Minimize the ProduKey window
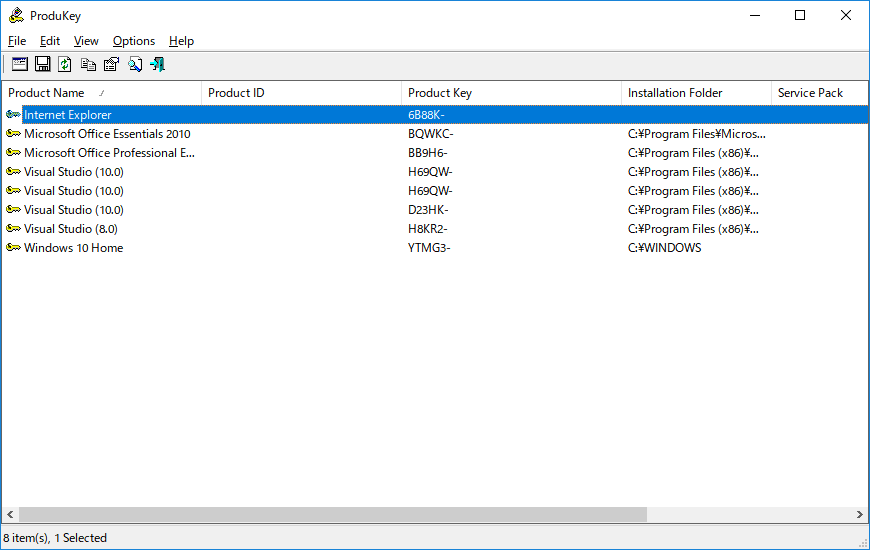 tap(755, 16)
